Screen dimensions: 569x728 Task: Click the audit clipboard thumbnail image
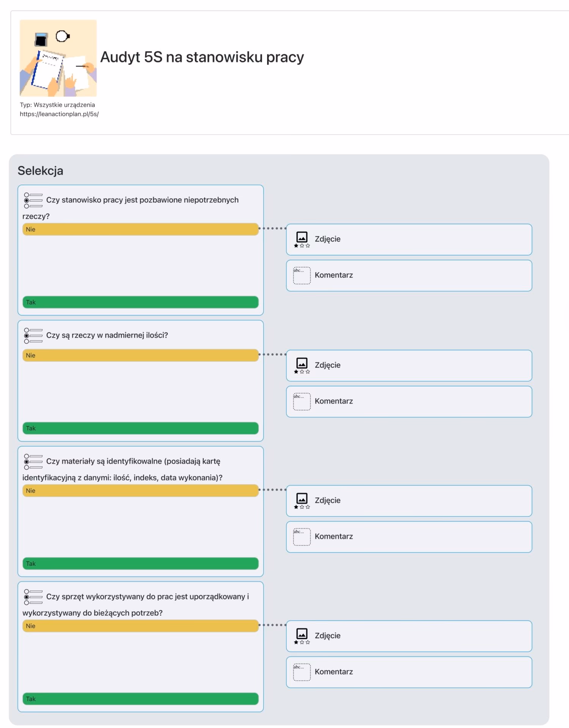click(x=58, y=58)
